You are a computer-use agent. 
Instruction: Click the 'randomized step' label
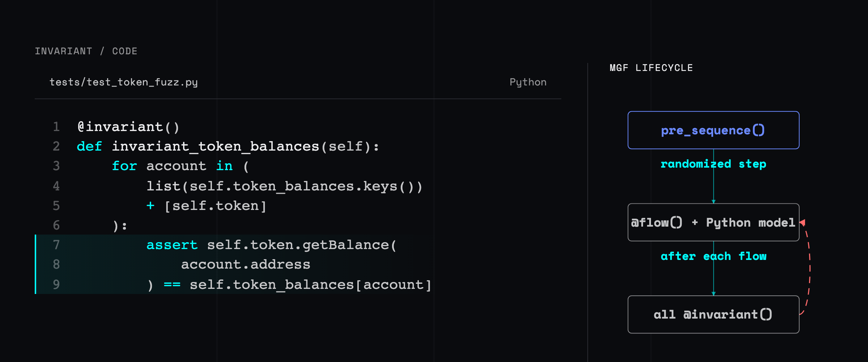pyautogui.click(x=713, y=164)
